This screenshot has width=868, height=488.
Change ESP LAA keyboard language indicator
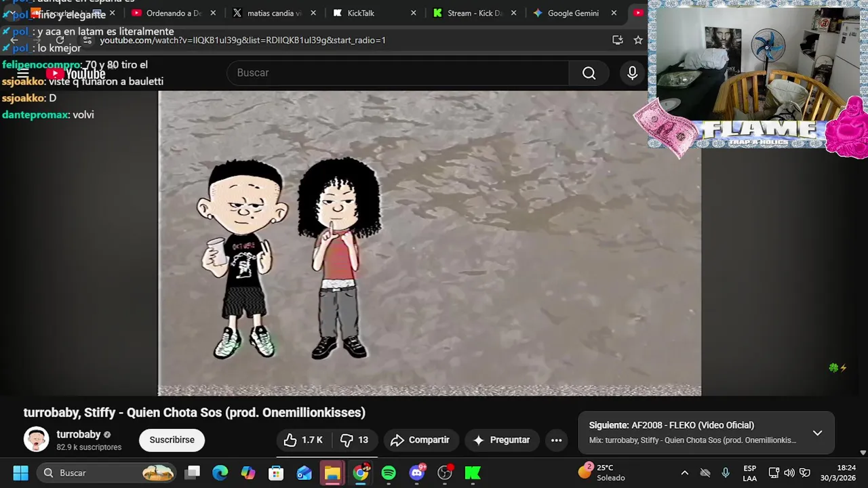click(749, 472)
